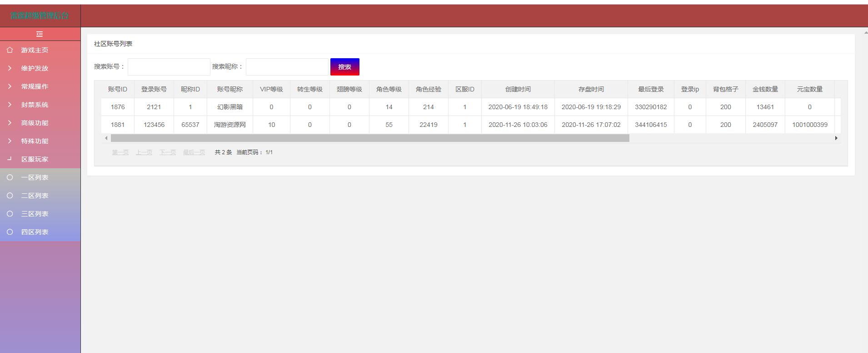Click the home icon beside 游戏主页
The image size is (868, 353).
click(x=10, y=50)
